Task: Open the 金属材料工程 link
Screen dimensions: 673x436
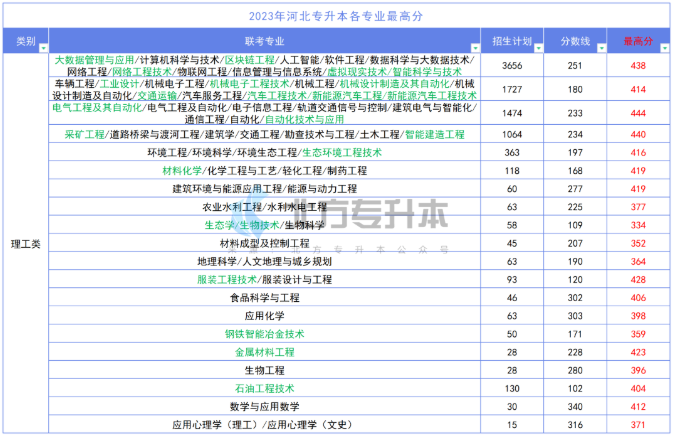Action: [x=264, y=352]
